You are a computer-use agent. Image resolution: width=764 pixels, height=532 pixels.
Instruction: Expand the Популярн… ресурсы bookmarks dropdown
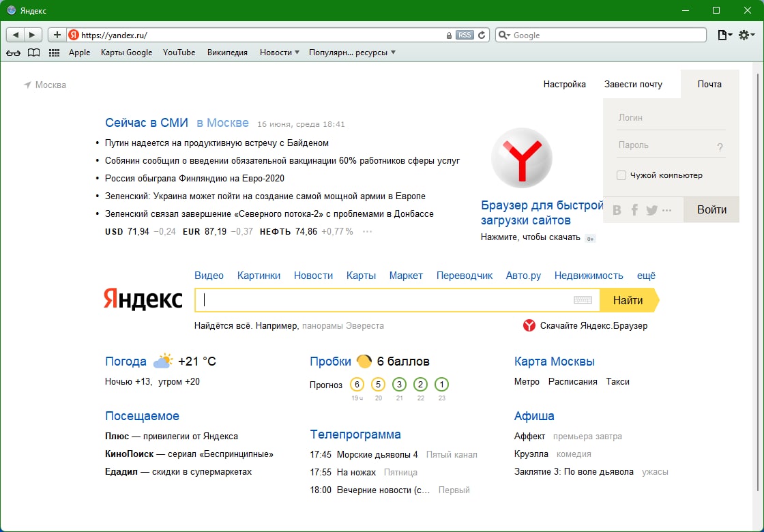(x=352, y=53)
